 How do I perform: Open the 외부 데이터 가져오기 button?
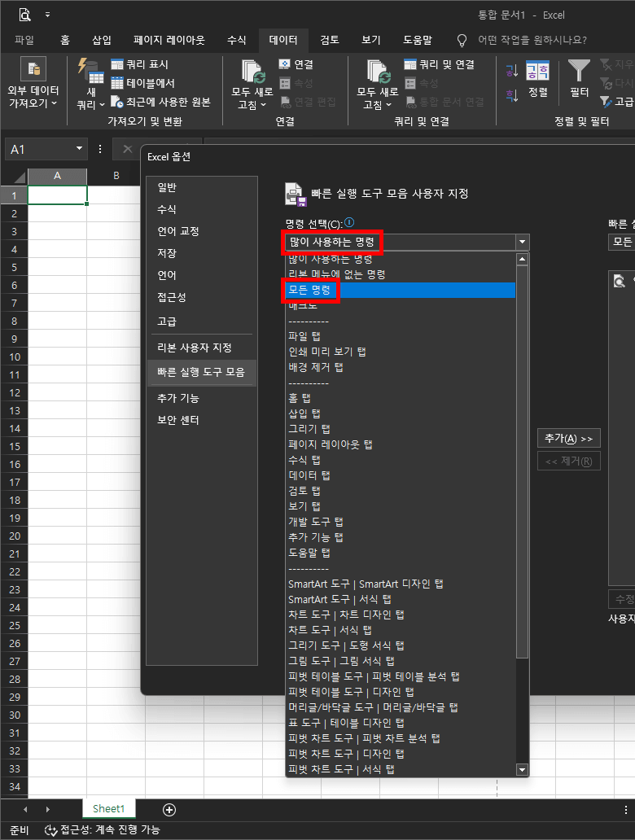tap(33, 83)
